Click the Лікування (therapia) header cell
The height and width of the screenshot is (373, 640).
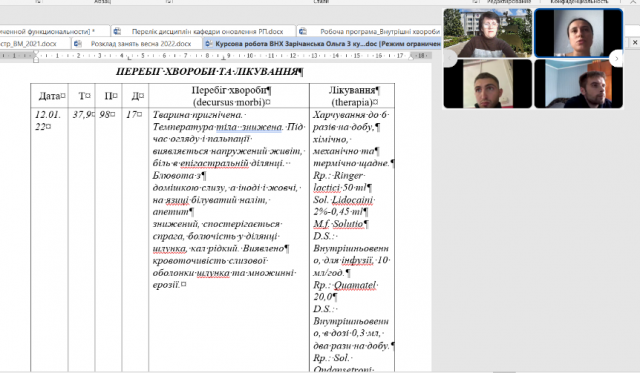(352, 96)
